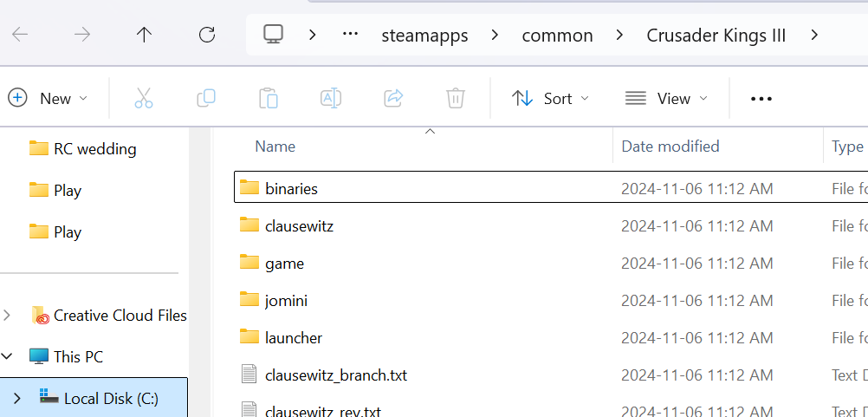Click the Cut scissors icon
This screenshot has width=868, height=417.
(x=144, y=98)
